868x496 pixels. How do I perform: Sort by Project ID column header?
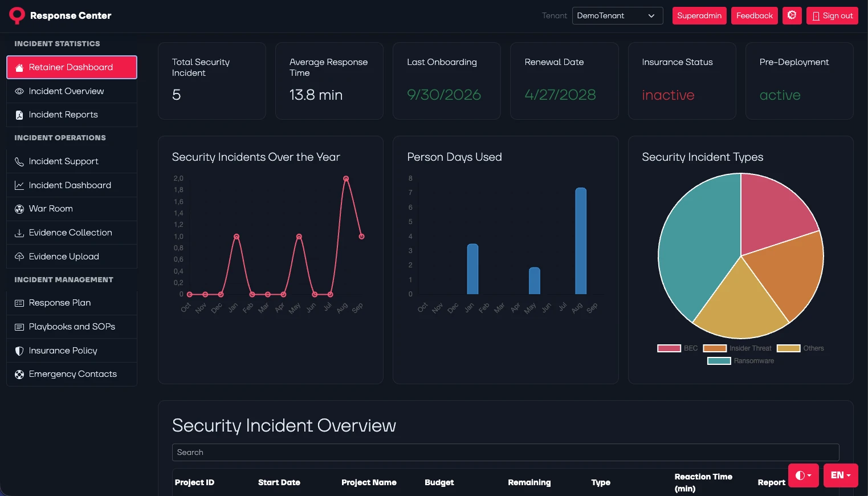coord(194,482)
